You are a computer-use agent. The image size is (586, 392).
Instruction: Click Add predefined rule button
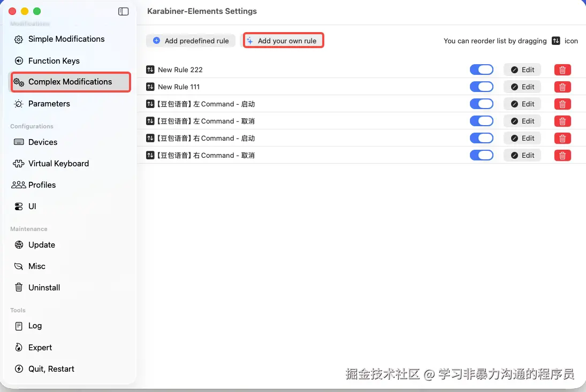(191, 41)
